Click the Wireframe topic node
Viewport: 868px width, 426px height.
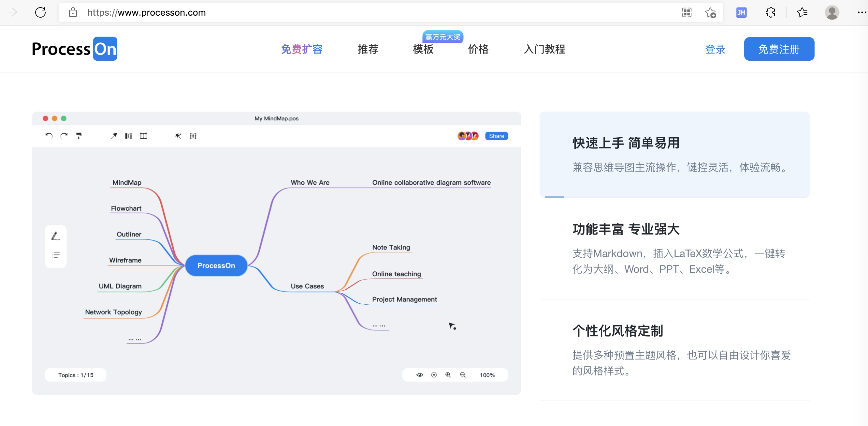coord(125,260)
